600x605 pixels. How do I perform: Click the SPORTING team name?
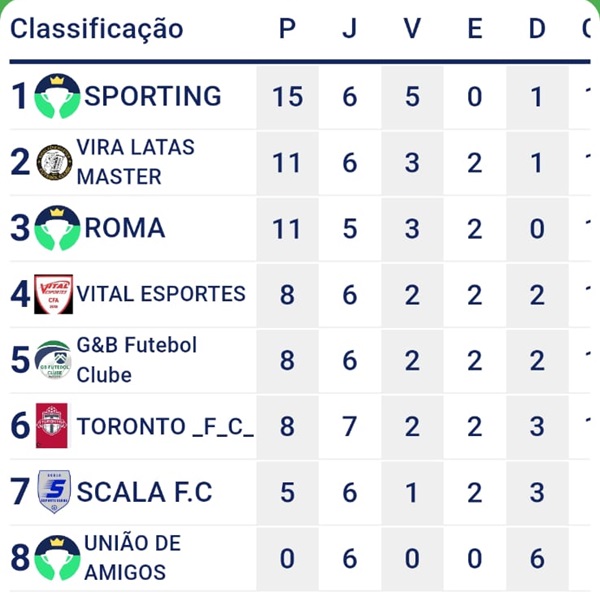click(x=153, y=96)
